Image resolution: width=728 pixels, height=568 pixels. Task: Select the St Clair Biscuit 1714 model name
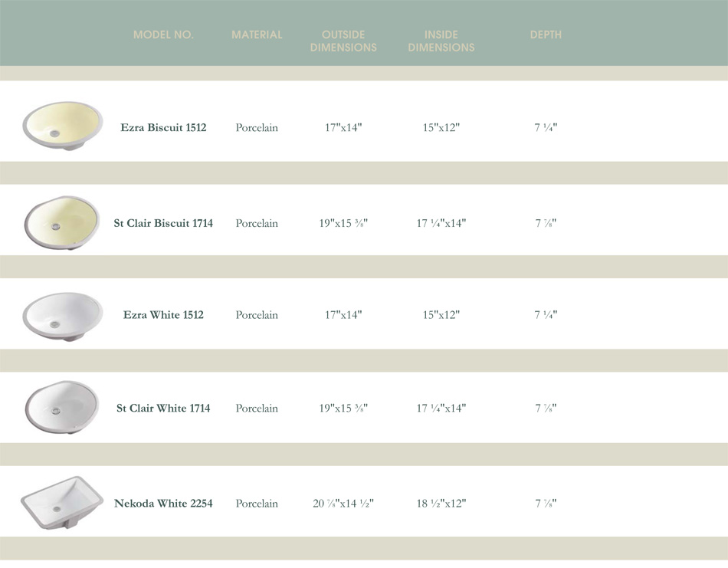click(163, 223)
